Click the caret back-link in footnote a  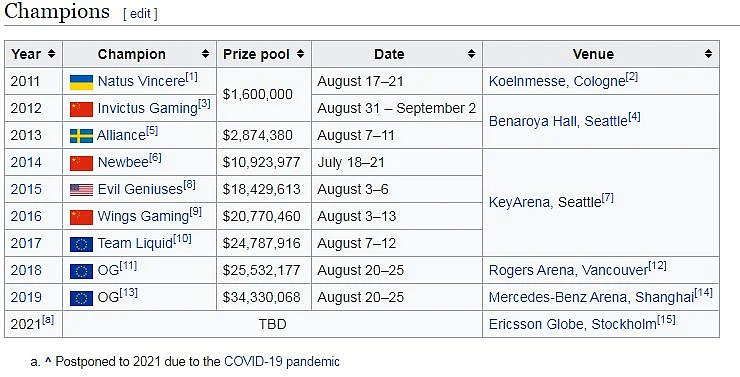pyautogui.click(x=48, y=361)
